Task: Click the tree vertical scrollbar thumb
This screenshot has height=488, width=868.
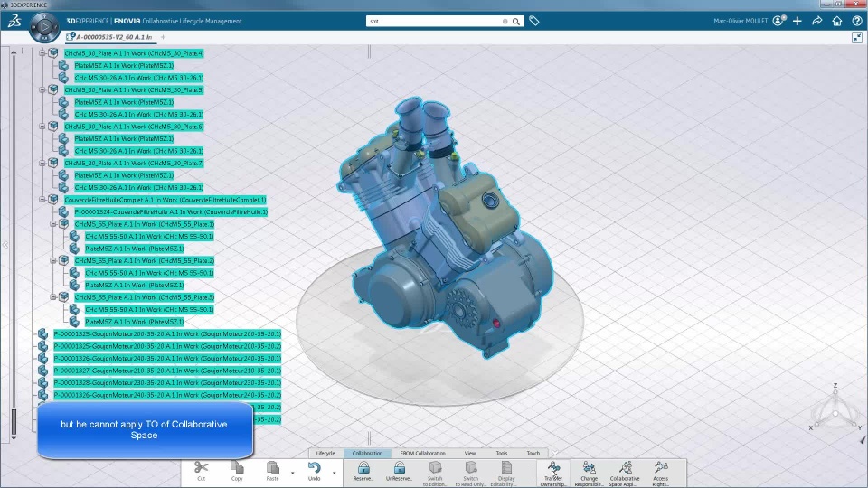Action: coord(14,422)
